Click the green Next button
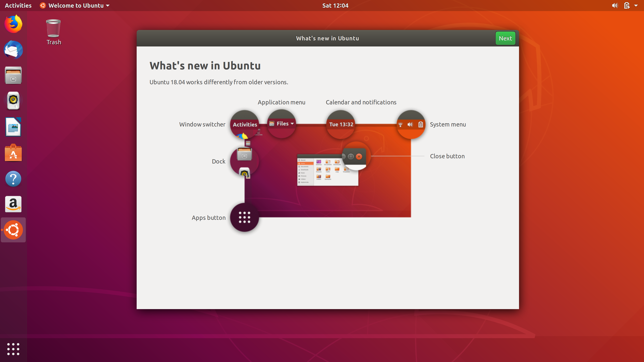Screen dimensions: 644x362 pos(505,38)
